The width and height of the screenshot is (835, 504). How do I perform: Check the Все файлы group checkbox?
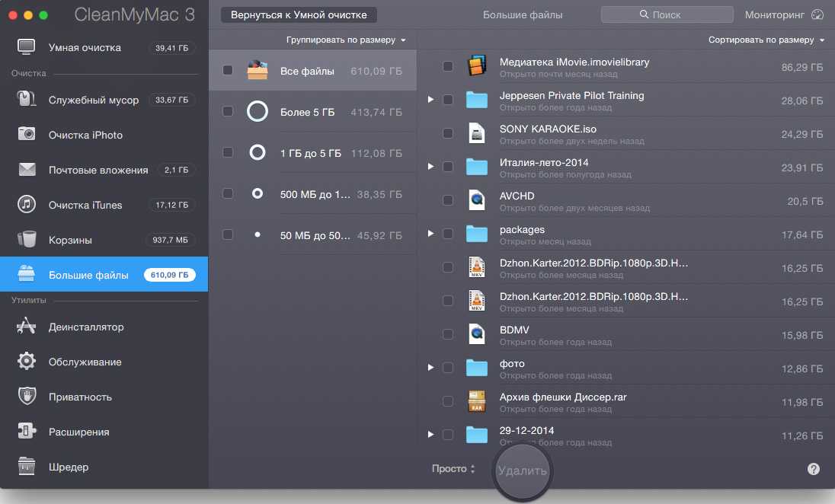click(228, 71)
